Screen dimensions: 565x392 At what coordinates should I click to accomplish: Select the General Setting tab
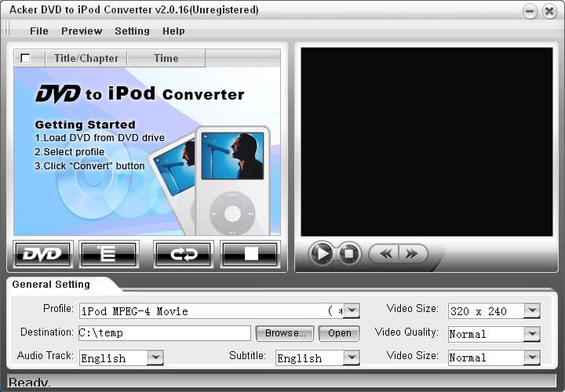(x=51, y=285)
